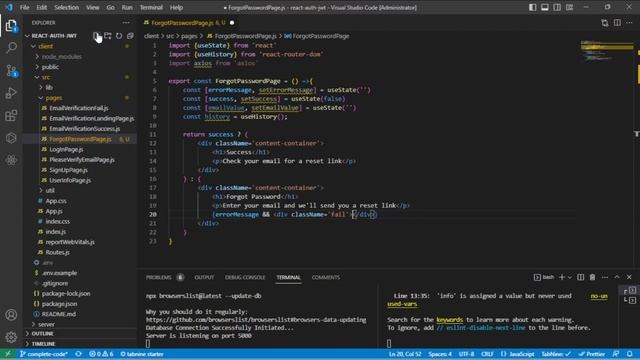The width and height of the screenshot is (640, 360).
Task: Open package.json in the file tree
Action: (59, 304)
